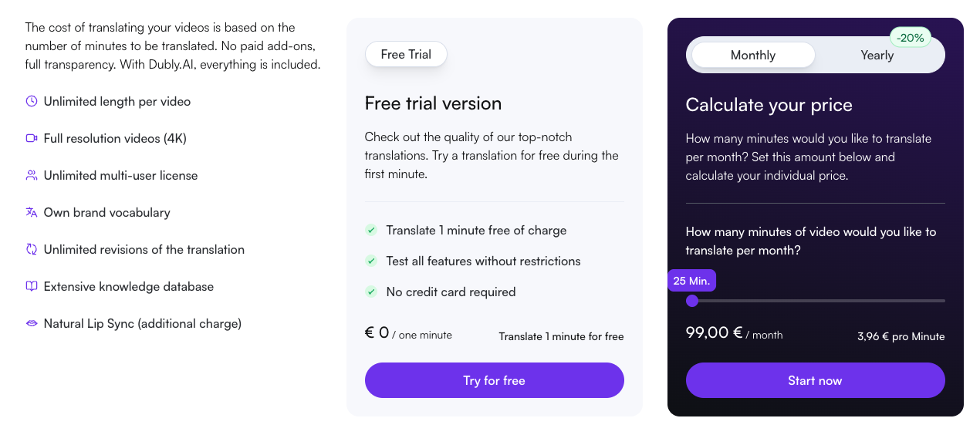This screenshot has height=435, width=980.
Task: Switch to Yearly billing
Action: click(877, 55)
